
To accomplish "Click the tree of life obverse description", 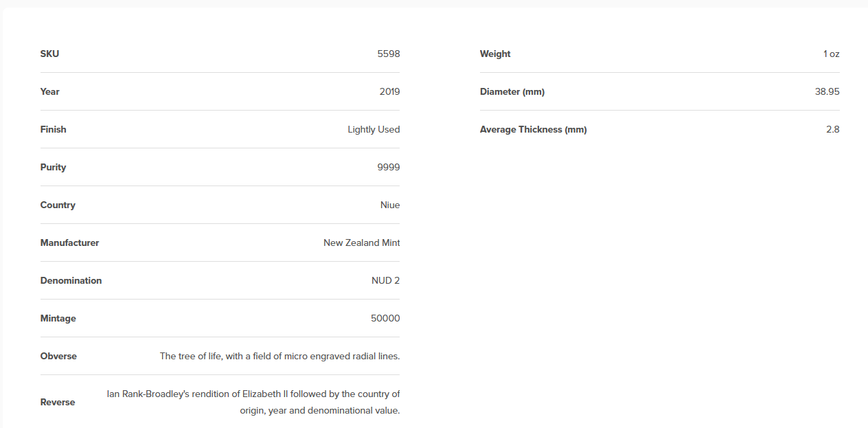I will point(280,356).
